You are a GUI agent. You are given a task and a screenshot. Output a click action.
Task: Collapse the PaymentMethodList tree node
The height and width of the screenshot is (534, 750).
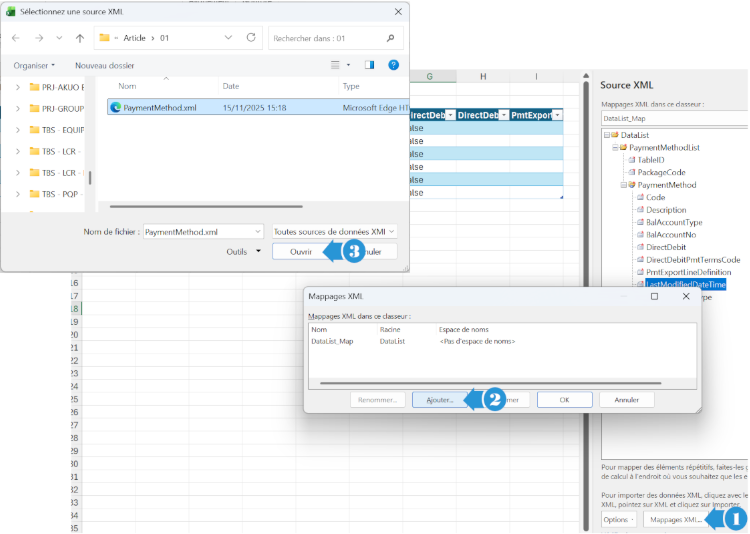[614, 147]
